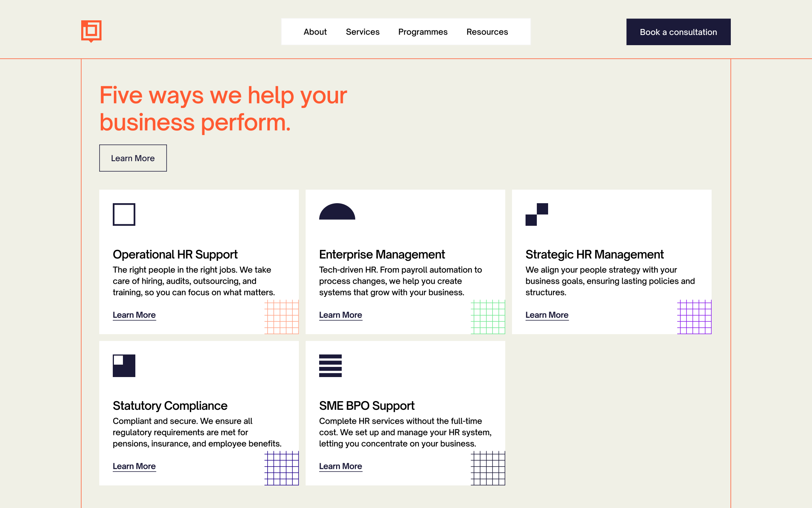Viewport: 812px width, 508px height.
Task: Follow Learn More under Enterprise Management
Action: (341, 315)
